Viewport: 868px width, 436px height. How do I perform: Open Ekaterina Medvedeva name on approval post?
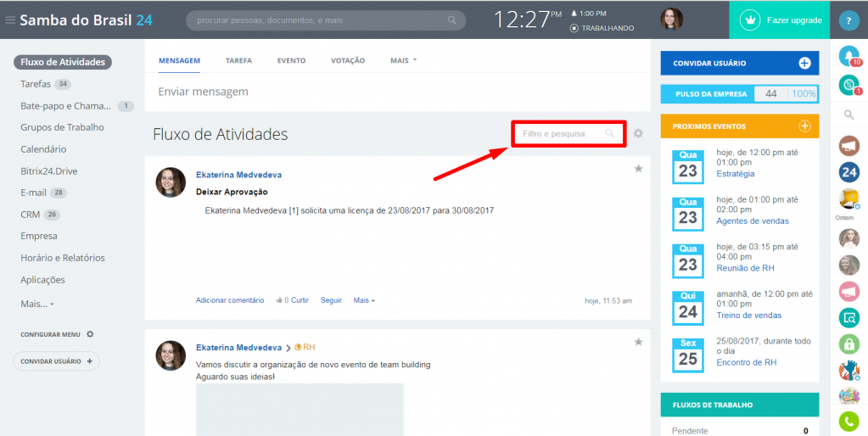pos(238,175)
